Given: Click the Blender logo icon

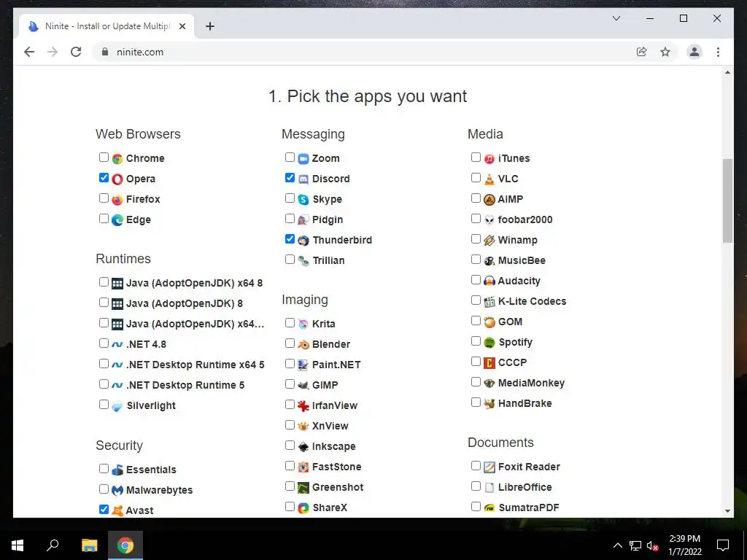Looking at the screenshot, I should (x=303, y=344).
